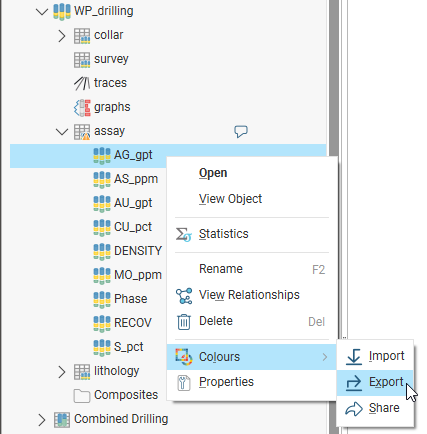The width and height of the screenshot is (427, 434).
Task: Click the View Relationships node icon
Action: [184, 296]
